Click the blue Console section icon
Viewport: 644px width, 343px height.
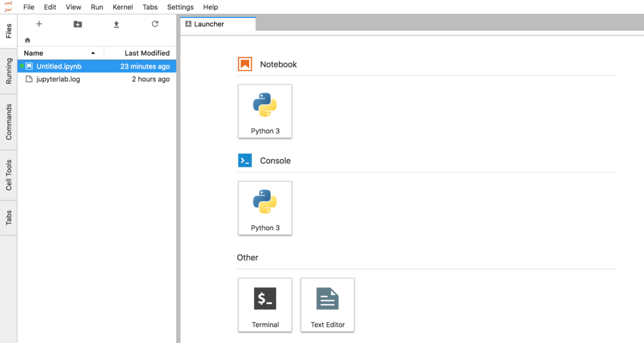(245, 160)
